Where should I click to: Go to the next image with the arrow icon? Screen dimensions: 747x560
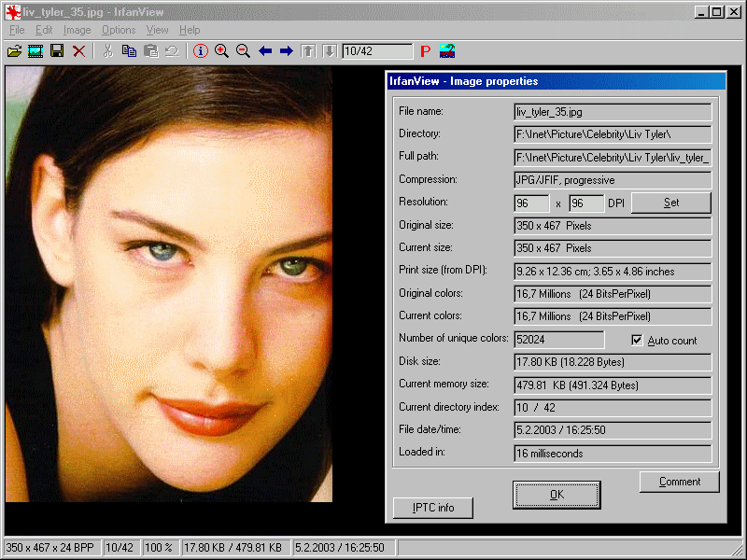[285, 51]
